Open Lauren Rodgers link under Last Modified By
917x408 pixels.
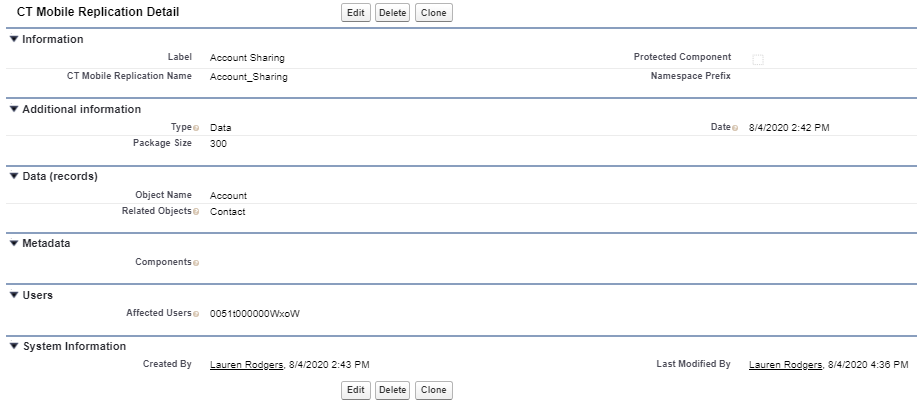pyautogui.click(x=785, y=365)
